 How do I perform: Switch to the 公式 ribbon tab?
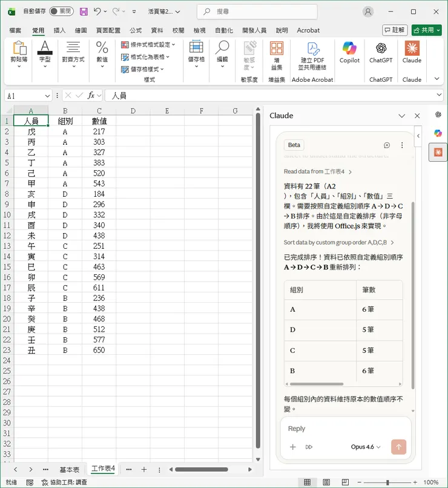point(136,30)
